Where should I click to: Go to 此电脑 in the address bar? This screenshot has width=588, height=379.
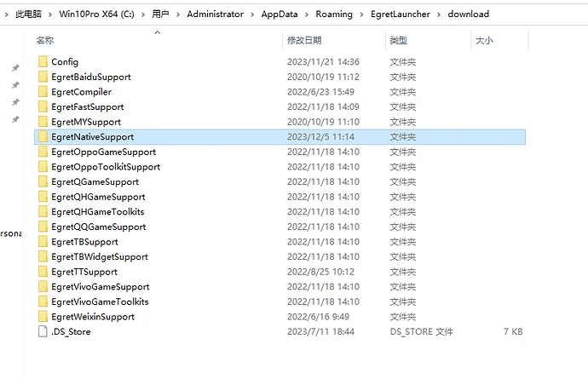click(x=28, y=14)
